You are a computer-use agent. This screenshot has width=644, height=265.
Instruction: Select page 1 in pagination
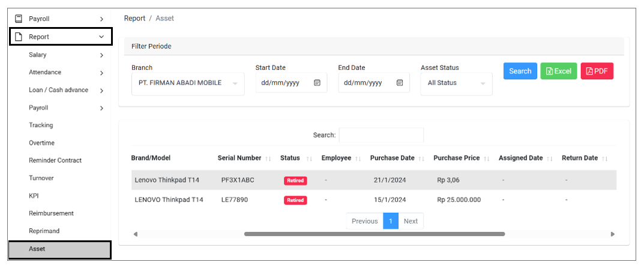point(391,221)
